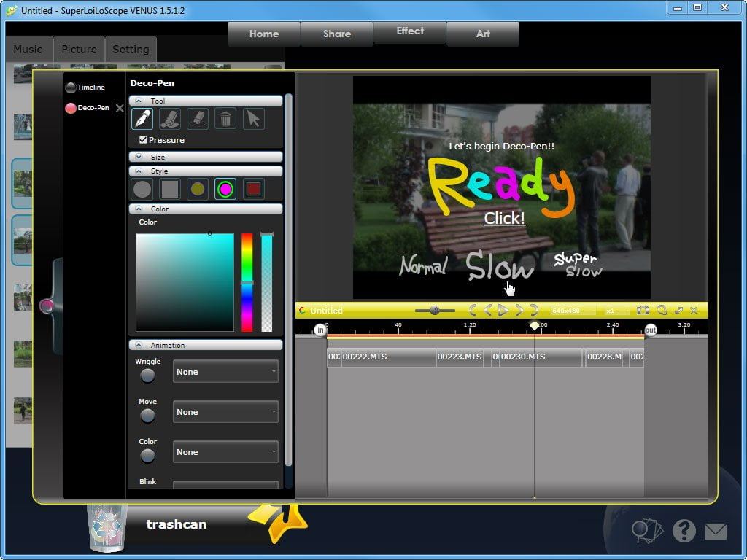This screenshot has height=560, width=747.
Task: Toggle the Wriggle animation switch
Action: pos(147,376)
